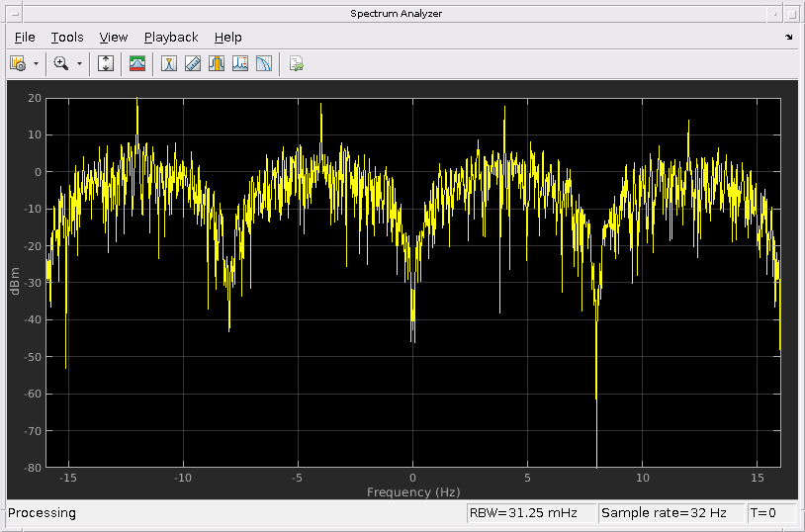Image resolution: width=805 pixels, height=532 pixels.
Task: Open the File menu
Action: tap(25, 37)
